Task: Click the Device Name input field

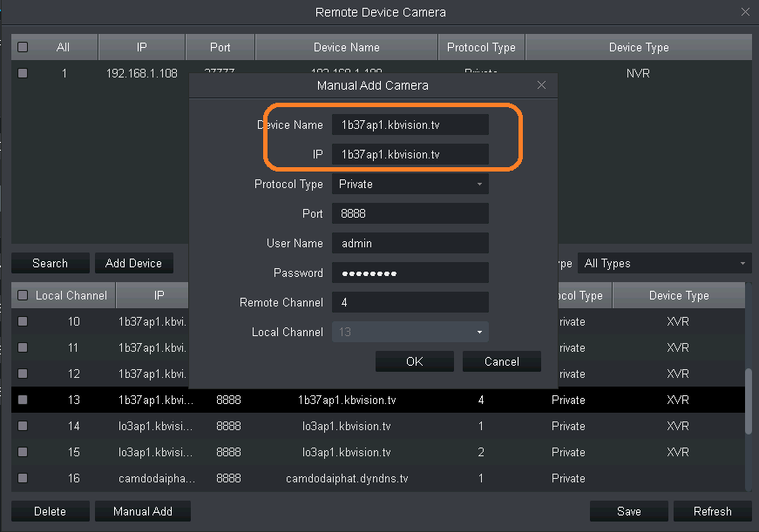Action: click(410, 125)
